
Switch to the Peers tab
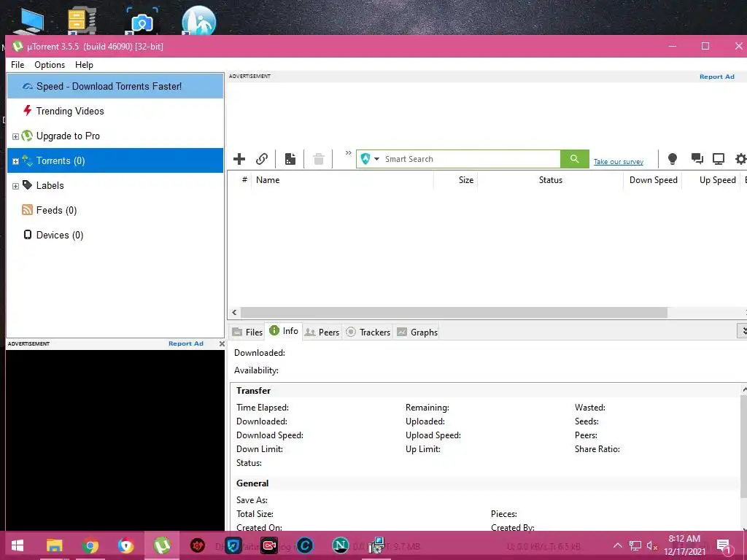click(x=322, y=332)
